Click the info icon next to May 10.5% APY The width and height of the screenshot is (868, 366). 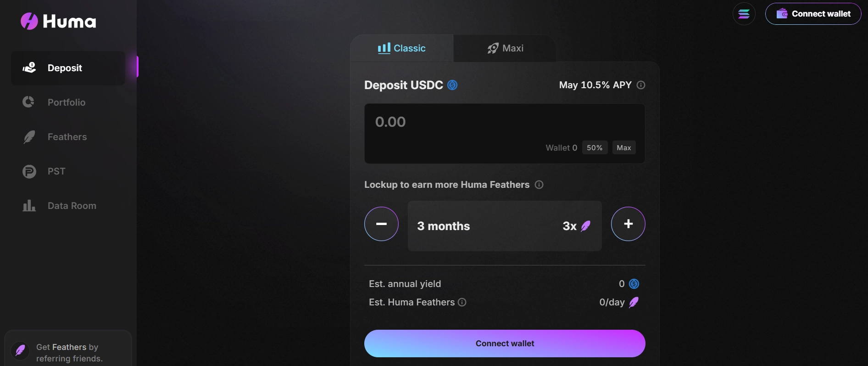coord(641,85)
